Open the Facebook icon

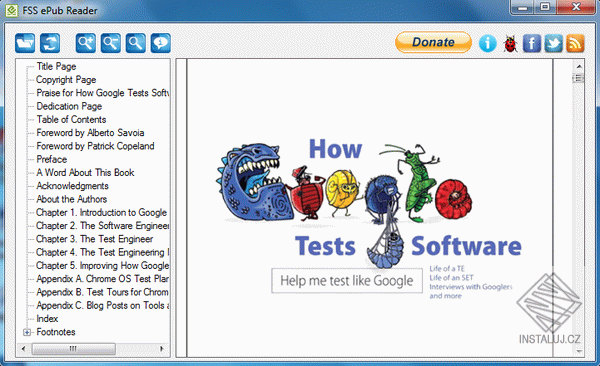[x=532, y=43]
